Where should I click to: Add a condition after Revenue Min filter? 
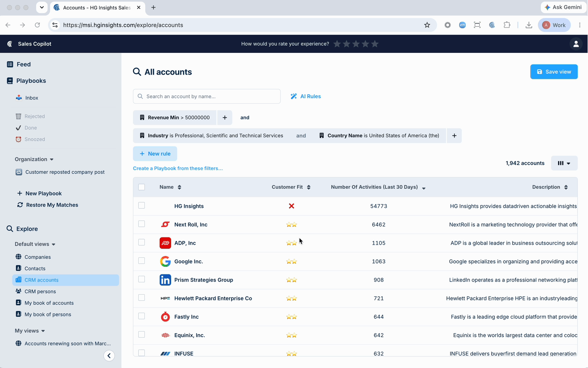[x=225, y=118]
